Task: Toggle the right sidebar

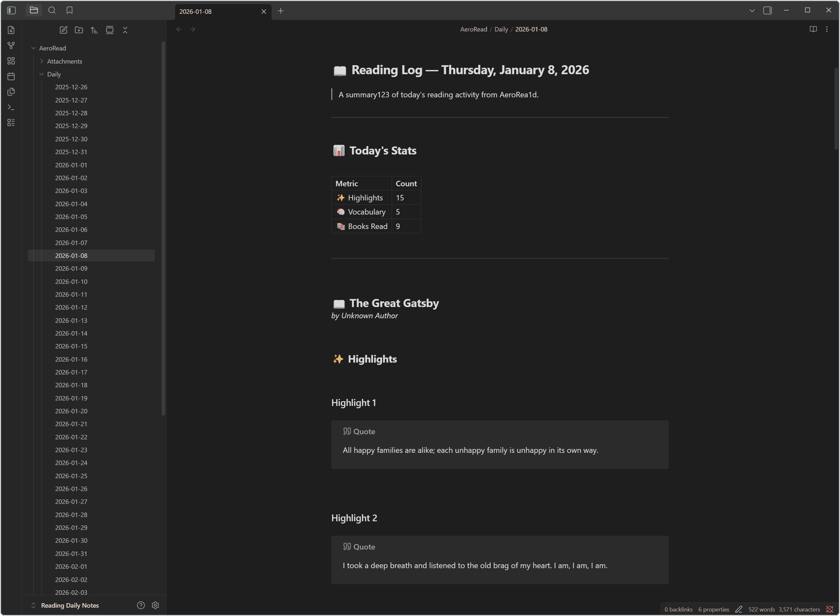Action: [x=767, y=11]
